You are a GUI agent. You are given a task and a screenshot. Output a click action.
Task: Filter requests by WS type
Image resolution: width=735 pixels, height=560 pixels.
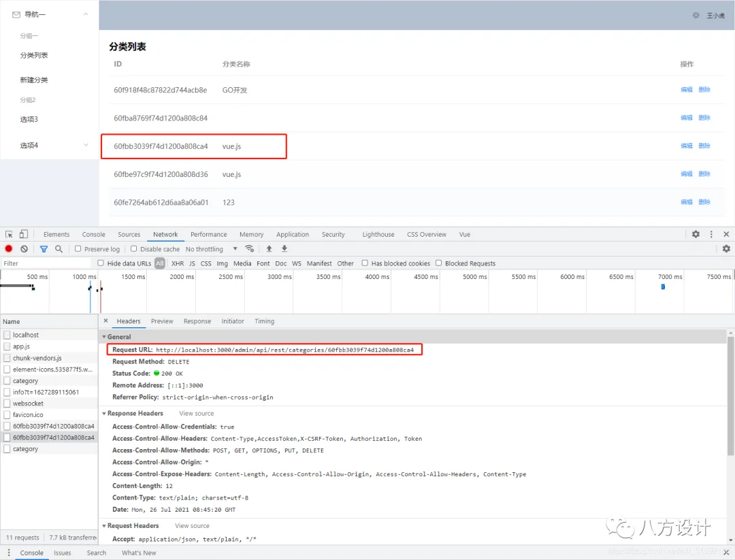click(x=297, y=263)
